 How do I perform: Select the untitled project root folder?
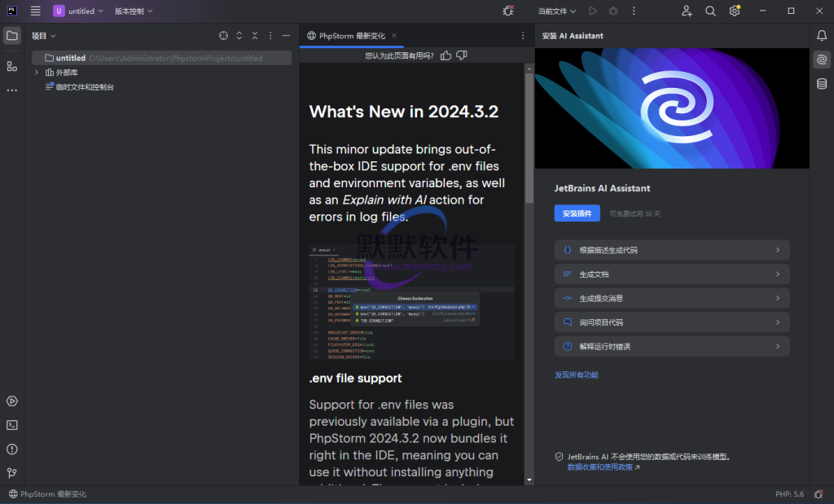click(162, 58)
